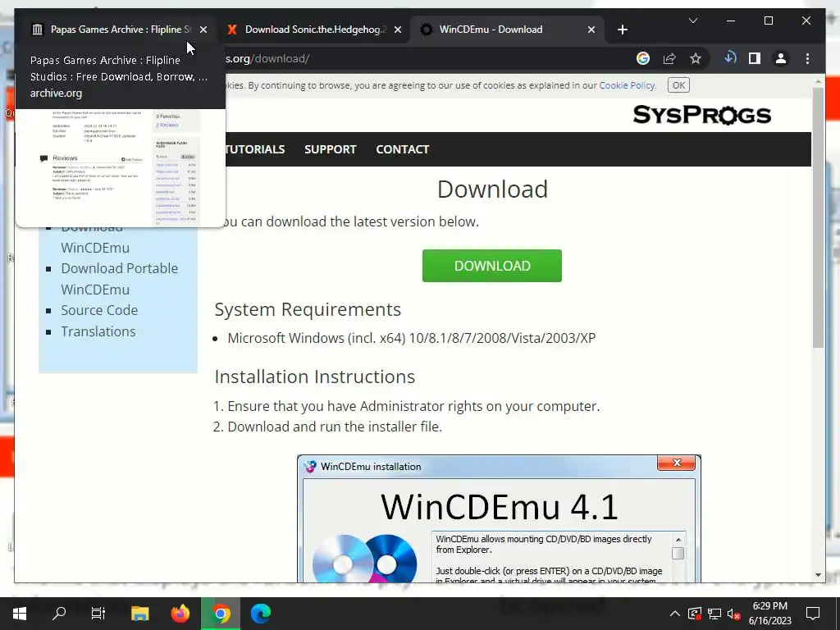This screenshot has height=630, width=840.
Task: Click the page vertical scrollbar thumb
Action: (818, 217)
